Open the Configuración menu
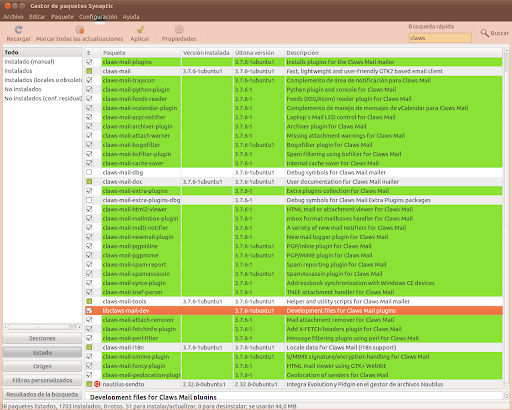The height and width of the screenshot is (410, 512). pos(98,17)
